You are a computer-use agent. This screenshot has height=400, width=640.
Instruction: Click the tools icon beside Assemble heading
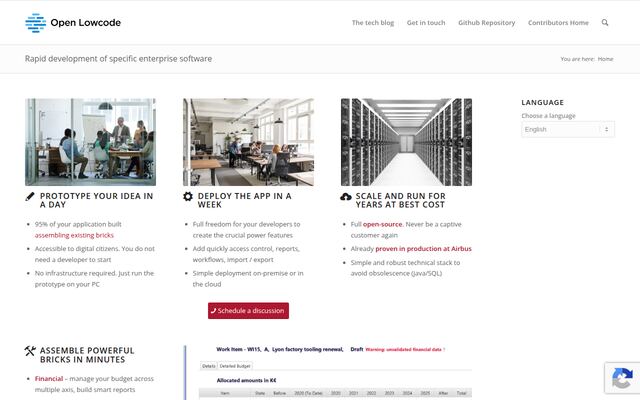[x=30, y=351]
